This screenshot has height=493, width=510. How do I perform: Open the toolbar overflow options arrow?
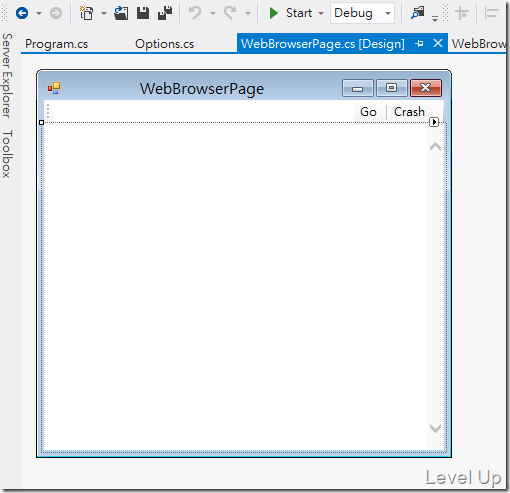(435, 18)
